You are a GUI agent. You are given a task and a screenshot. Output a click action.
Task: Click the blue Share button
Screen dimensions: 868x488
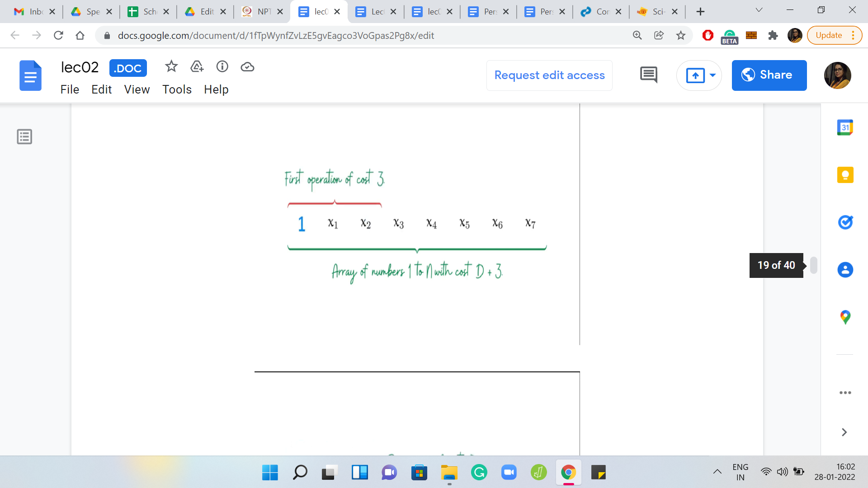[x=769, y=75]
